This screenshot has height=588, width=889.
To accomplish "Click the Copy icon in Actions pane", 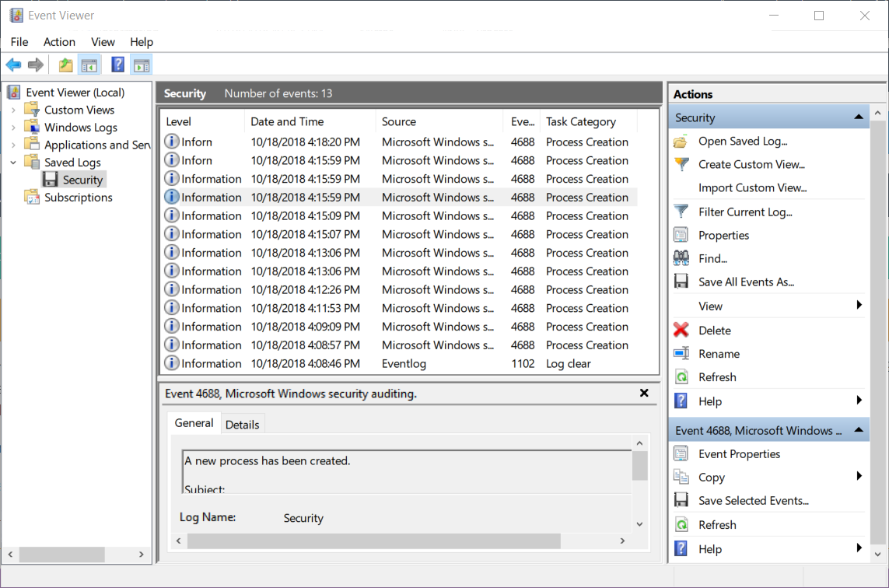I will click(x=681, y=477).
